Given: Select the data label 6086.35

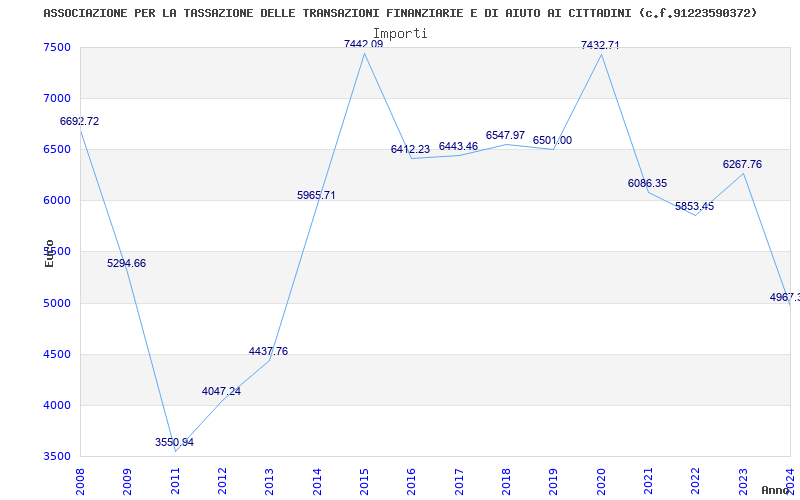Looking at the screenshot, I should tap(647, 183).
